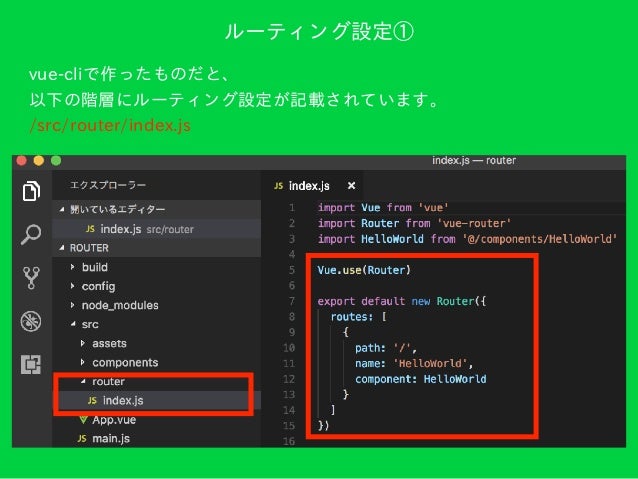Click JS icon beside index.js src/router entry
This screenshot has width=638, height=479.
90,229
